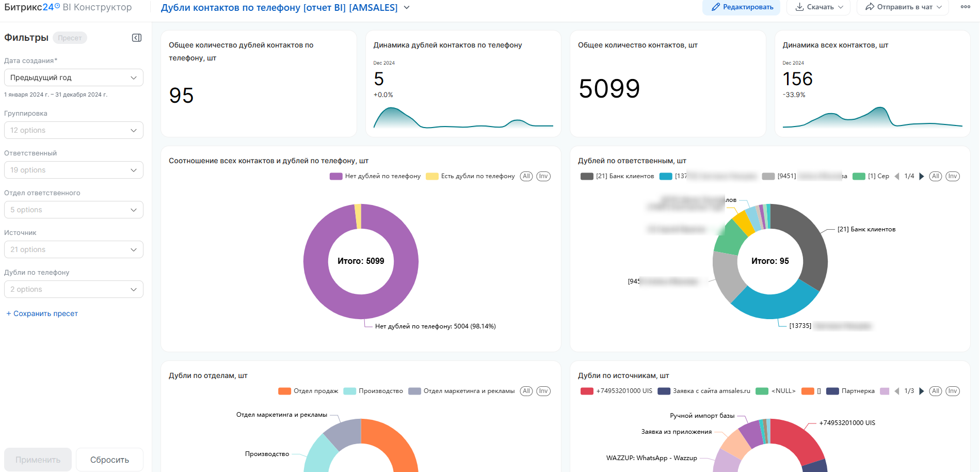Toggle the Партнерка legend entry

click(x=850, y=391)
